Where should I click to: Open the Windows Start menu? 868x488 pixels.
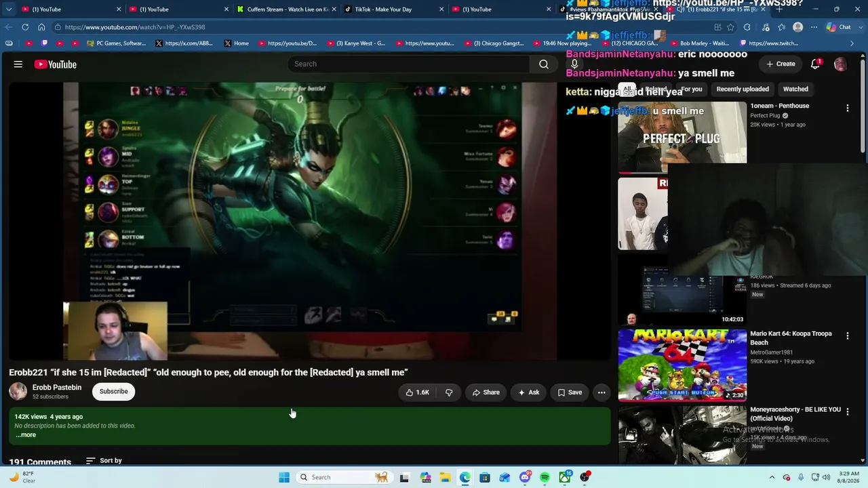[x=284, y=477]
